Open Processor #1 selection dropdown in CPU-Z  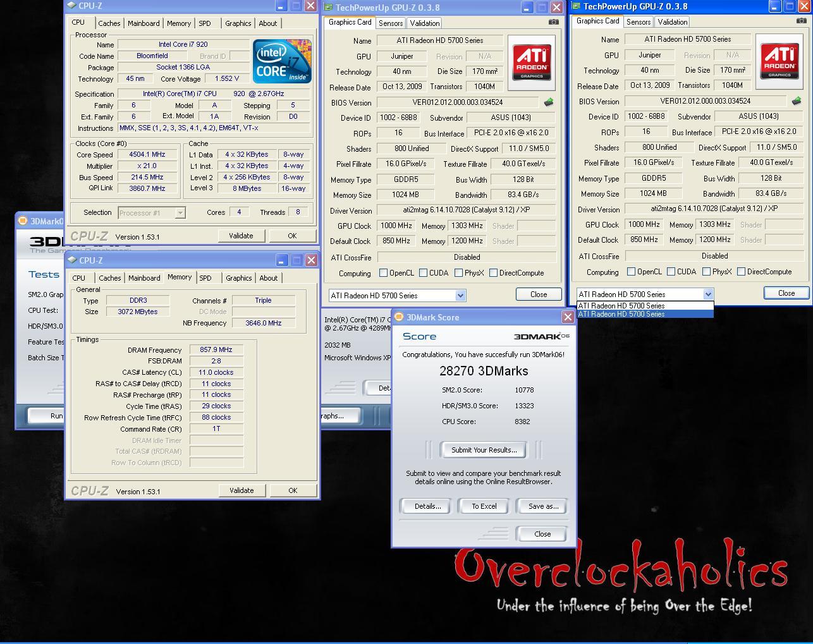(x=180, y=213)
